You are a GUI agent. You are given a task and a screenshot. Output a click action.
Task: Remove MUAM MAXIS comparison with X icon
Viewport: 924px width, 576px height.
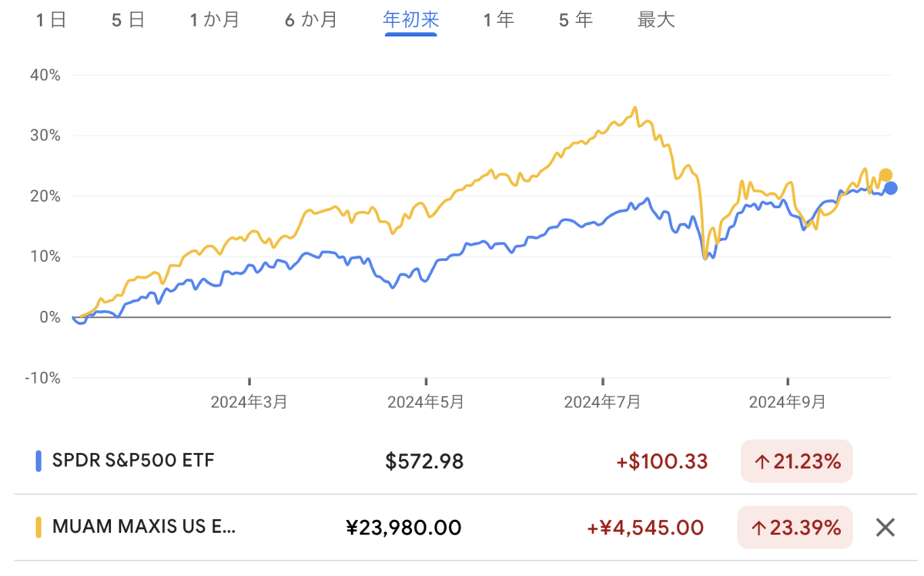(885, 527)
